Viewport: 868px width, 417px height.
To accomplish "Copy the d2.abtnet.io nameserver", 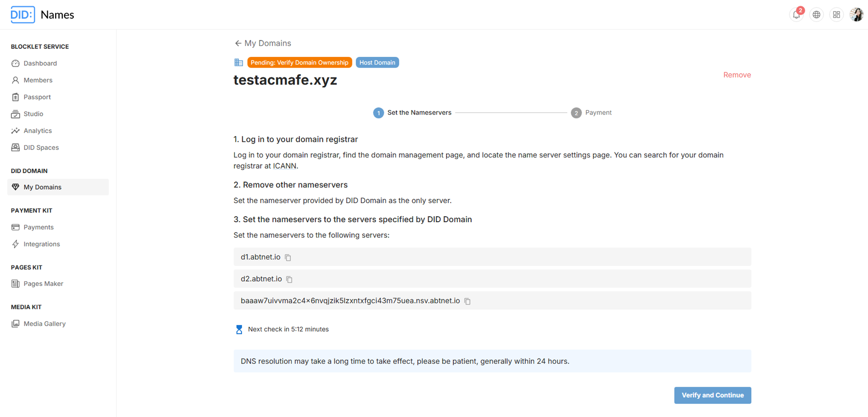I will [289, 279].
